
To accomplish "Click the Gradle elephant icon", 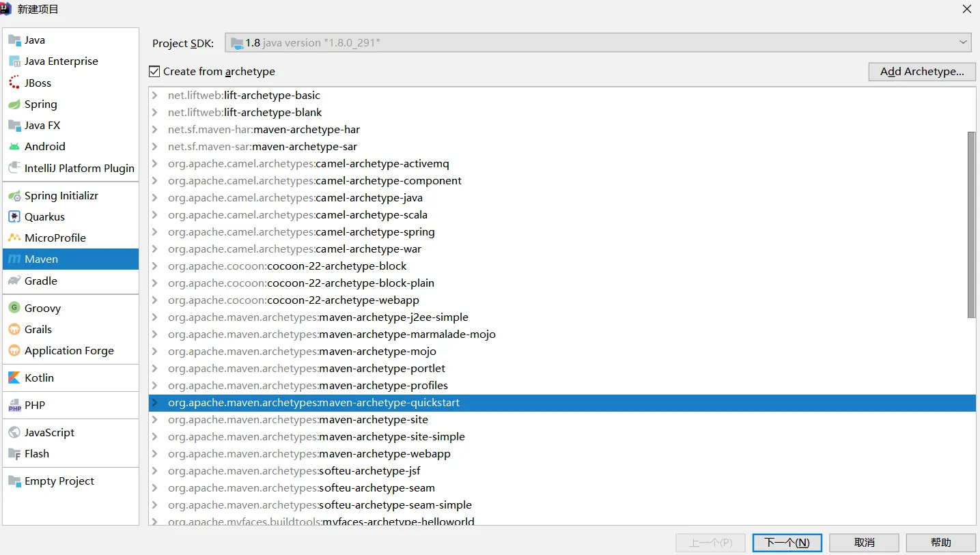I will [14, 281].
